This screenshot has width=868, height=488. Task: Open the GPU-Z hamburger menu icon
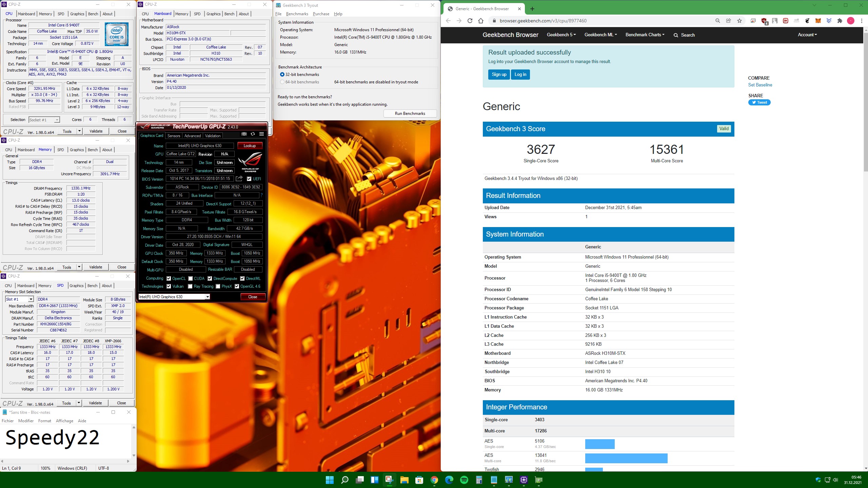[261, 134]
